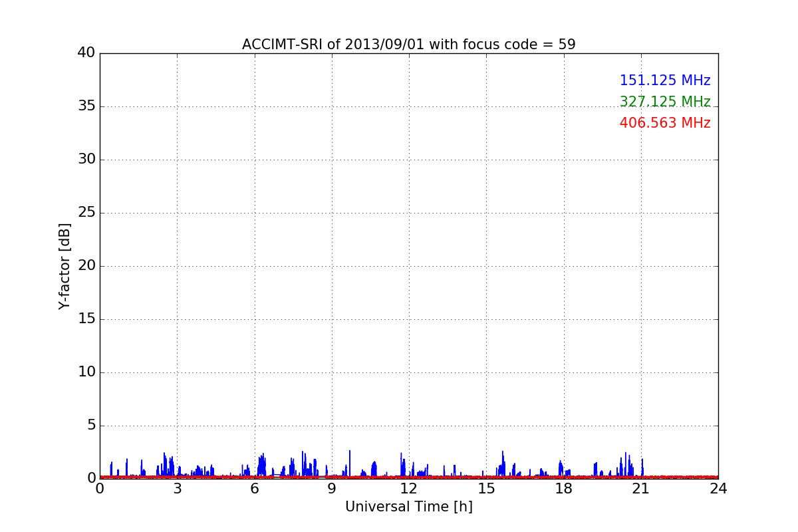Click the x-axis tick label 18

[x=563, y=489]
